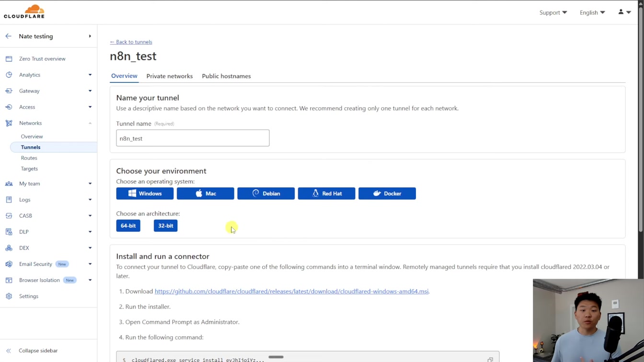The image size is (644, 362).
Task: Click the DEX sidebar icon
Action: (x=9, y=248)
